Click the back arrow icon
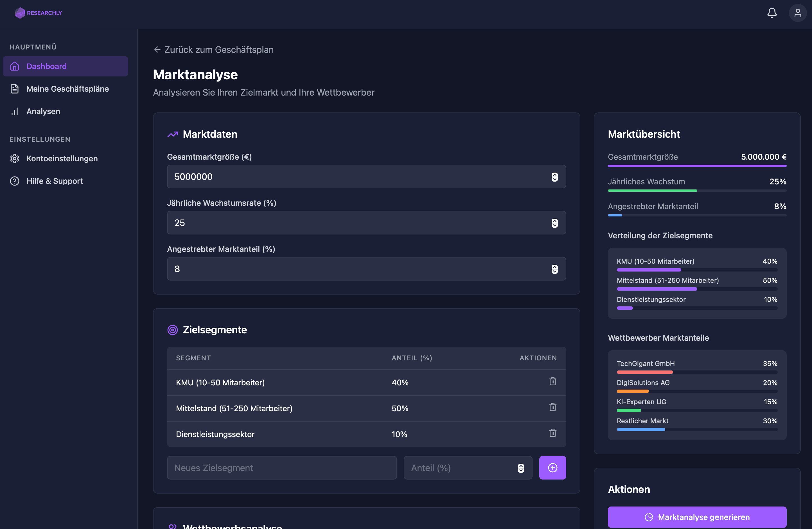812x529 pixels. (157, 50)
